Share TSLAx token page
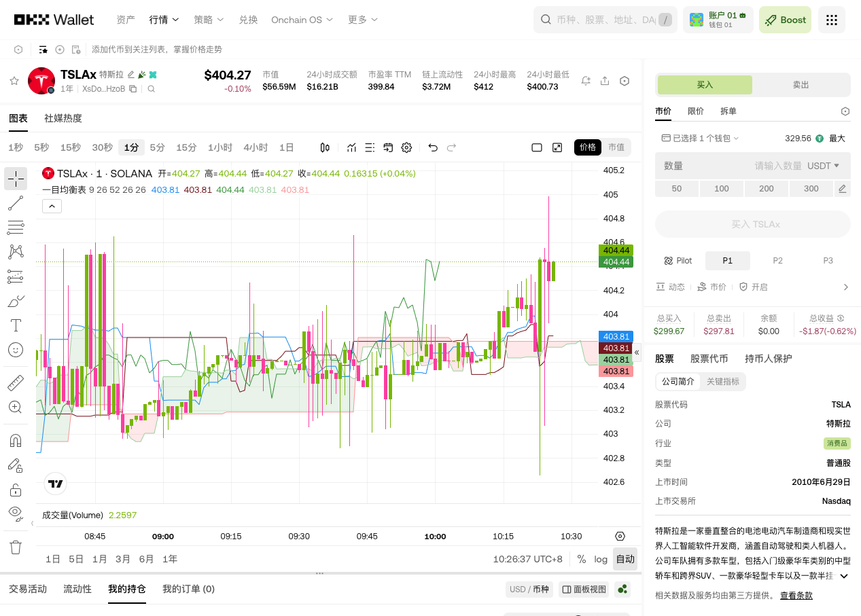Image resolution: width=861 pixels, height=616 pixels. click(605, 81)
